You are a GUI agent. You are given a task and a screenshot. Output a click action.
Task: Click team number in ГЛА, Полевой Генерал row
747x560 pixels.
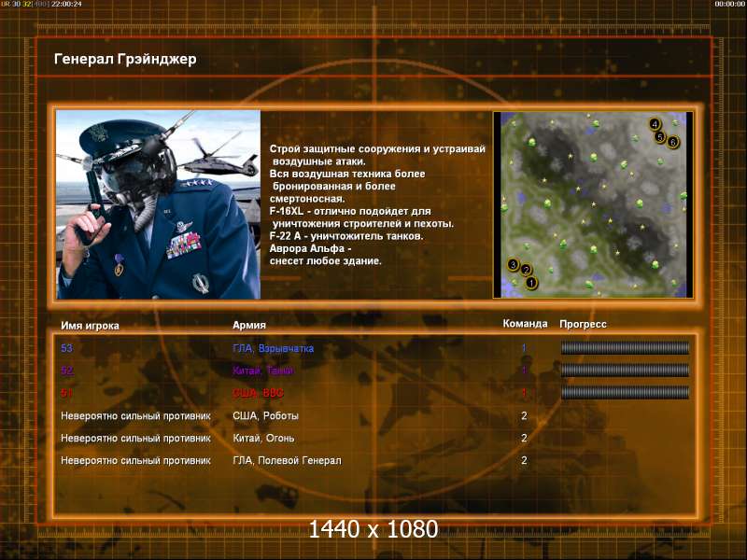tap(524, 460)
